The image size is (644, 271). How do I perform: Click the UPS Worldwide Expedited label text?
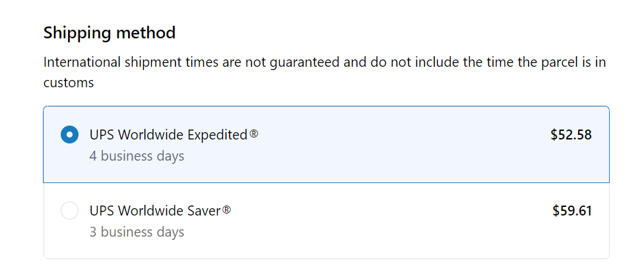168,135
